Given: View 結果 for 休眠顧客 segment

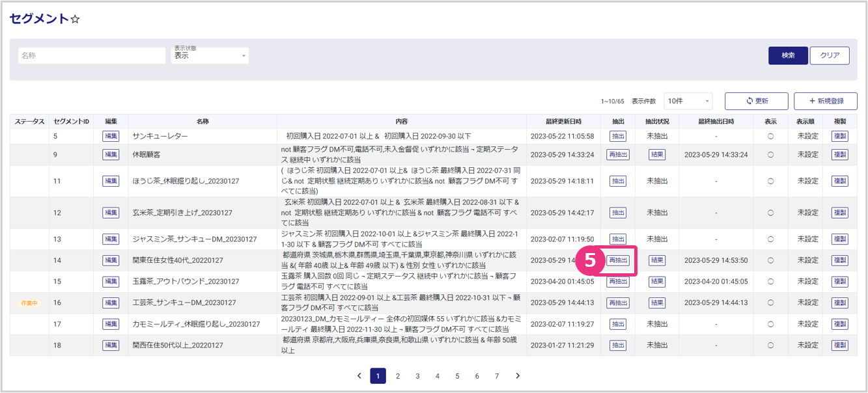Looking at the screenshot, I should pos(657,155).
